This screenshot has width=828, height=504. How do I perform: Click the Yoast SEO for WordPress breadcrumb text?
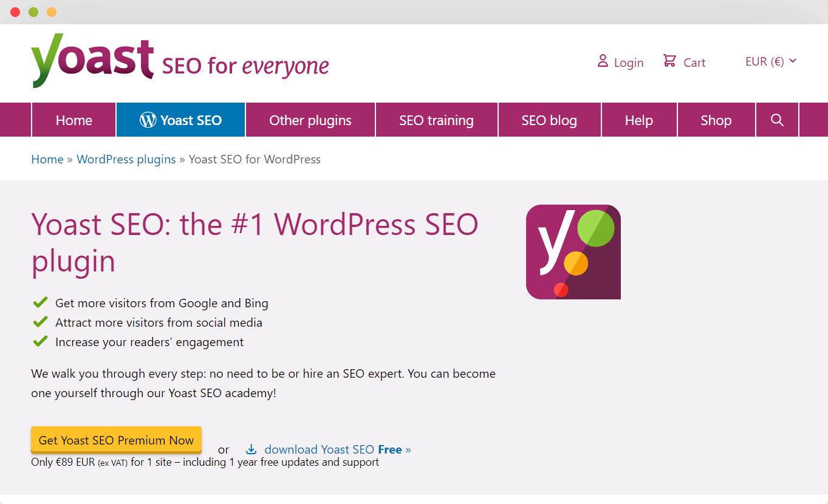tap(255, 159)
